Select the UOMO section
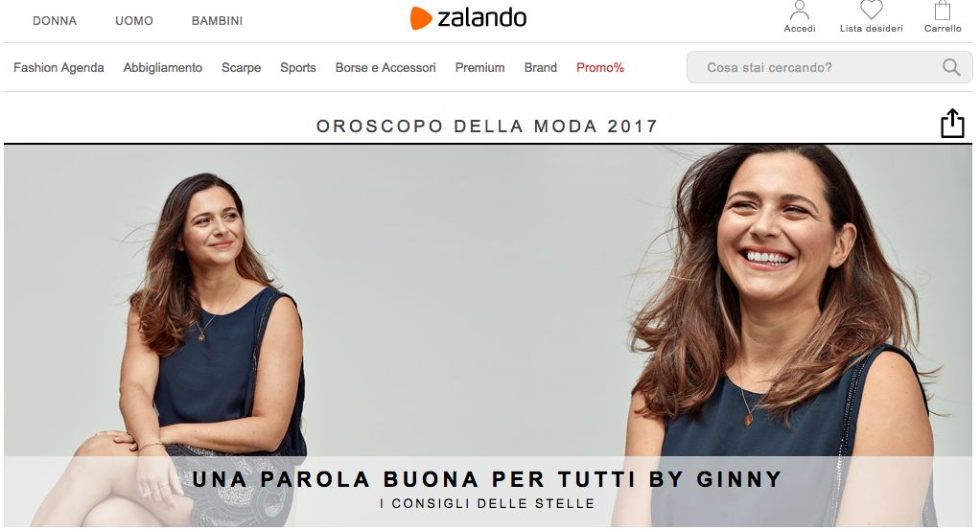The width and height of the screenshot is (980, 530). (x=133, y=21)
